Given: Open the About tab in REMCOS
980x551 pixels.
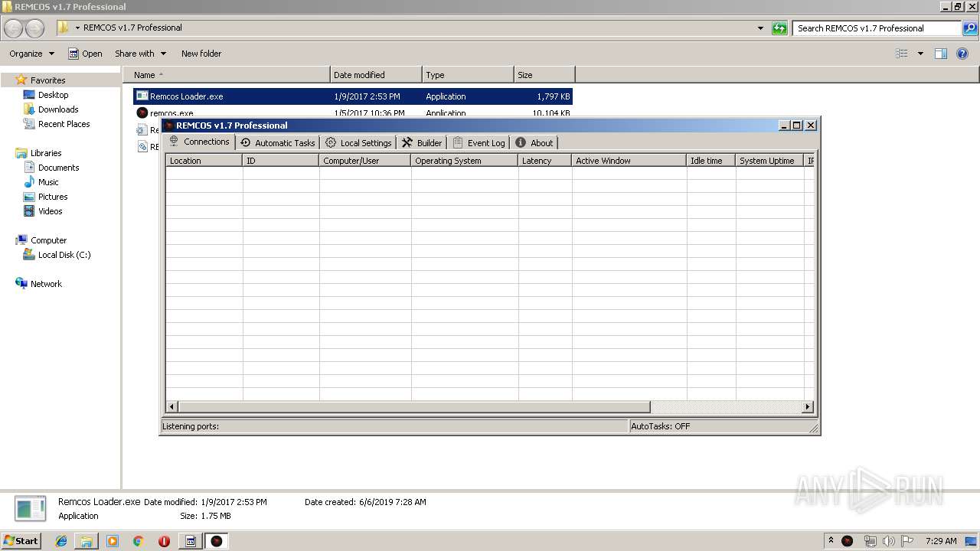Looking at the screenshot, I should (x=534, y=142).
